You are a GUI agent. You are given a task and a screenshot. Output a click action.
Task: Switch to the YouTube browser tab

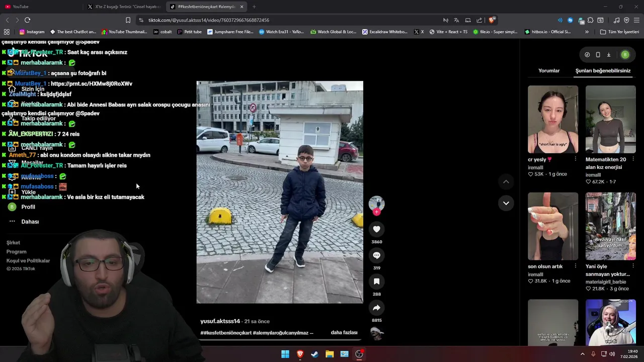point(42,7)
